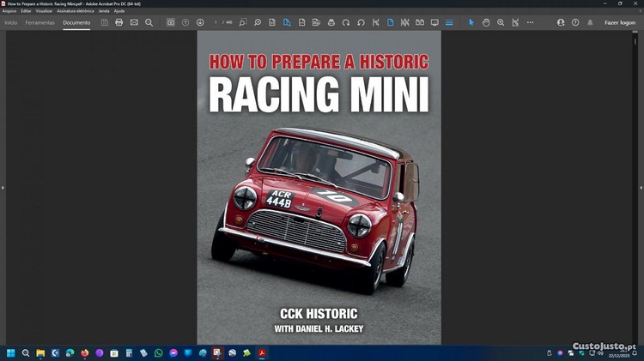Open the help question mark icon
Viewport: 644px width, 361px height.
click(575, 22)
